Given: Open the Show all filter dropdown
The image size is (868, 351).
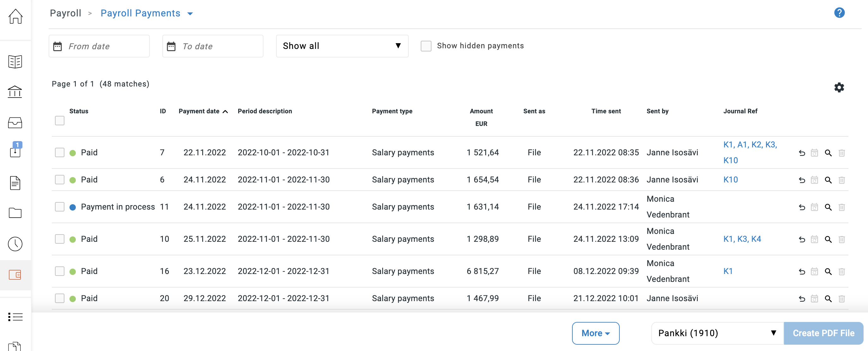Looking at the screenshot, I should (342, 46).
